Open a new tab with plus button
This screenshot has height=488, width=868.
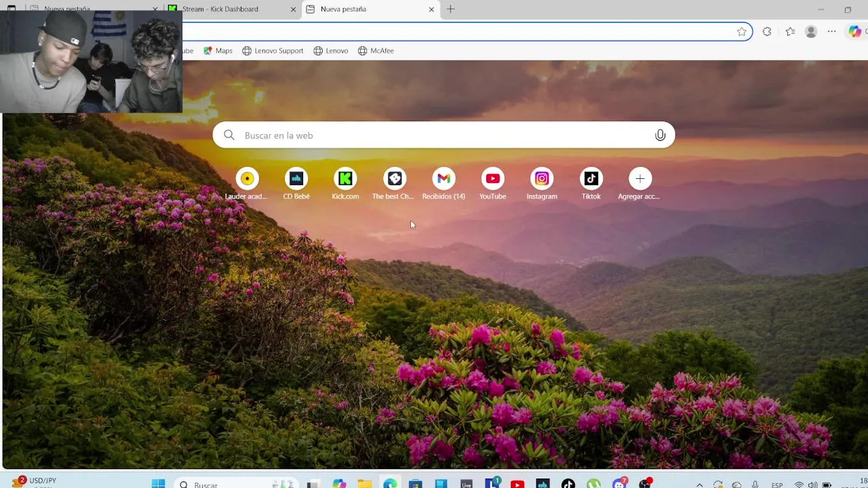[x=450, y=9]
